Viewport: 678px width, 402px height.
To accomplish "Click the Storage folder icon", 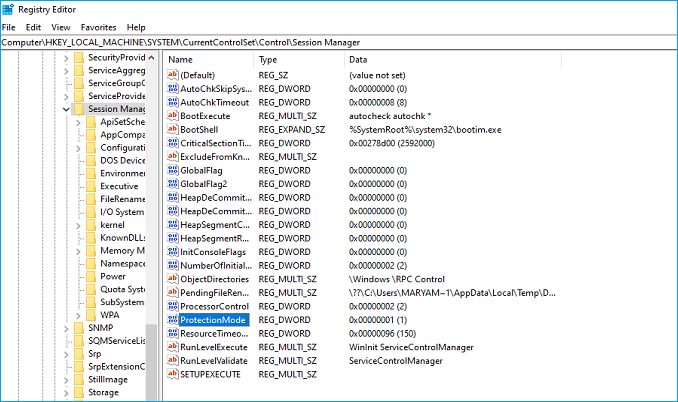I will [x=79, y=392].
